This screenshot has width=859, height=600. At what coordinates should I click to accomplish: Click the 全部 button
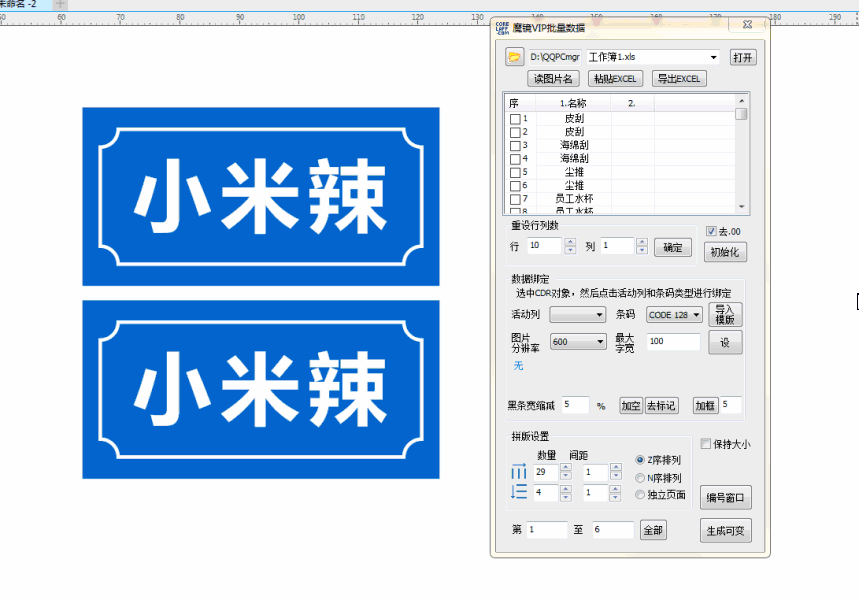click(653, 530)
